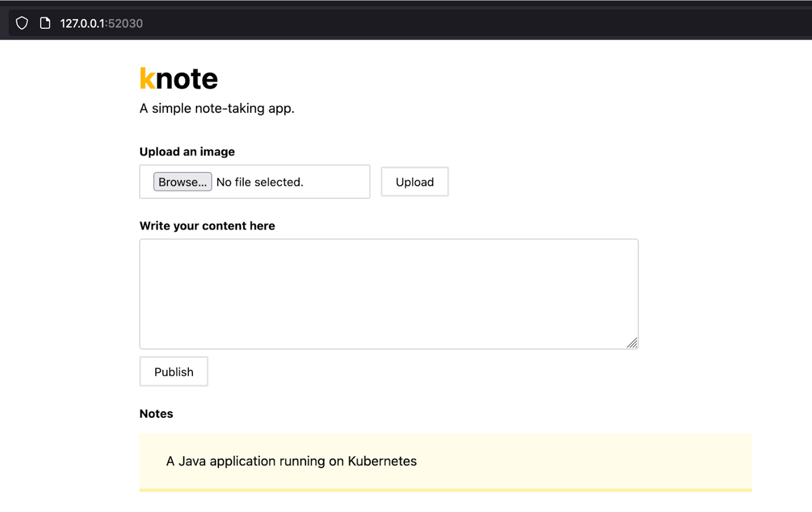The width and height of the screenshot is (812, 512).
Task: Click the 'Upload an image' label
Action: 187,152
